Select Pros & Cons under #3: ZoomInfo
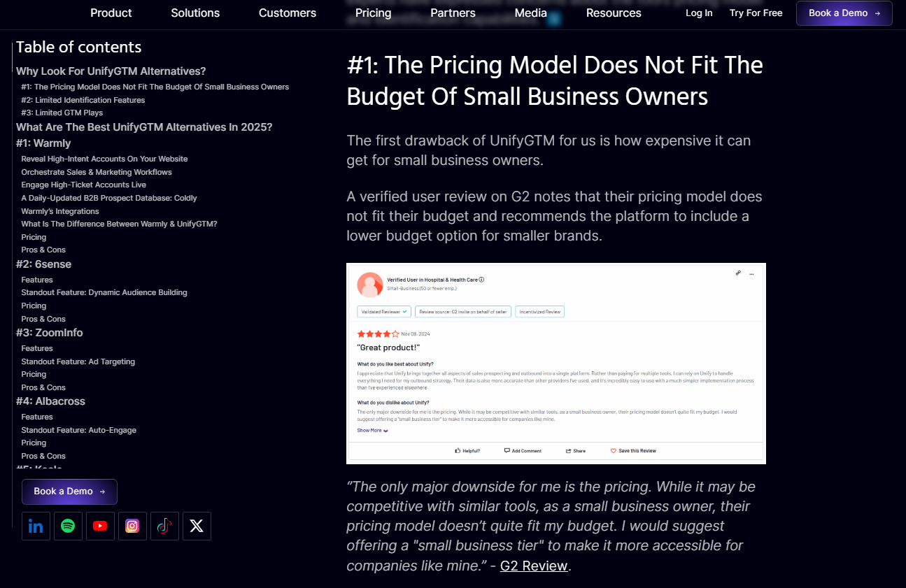 click(x=43, y=387)
